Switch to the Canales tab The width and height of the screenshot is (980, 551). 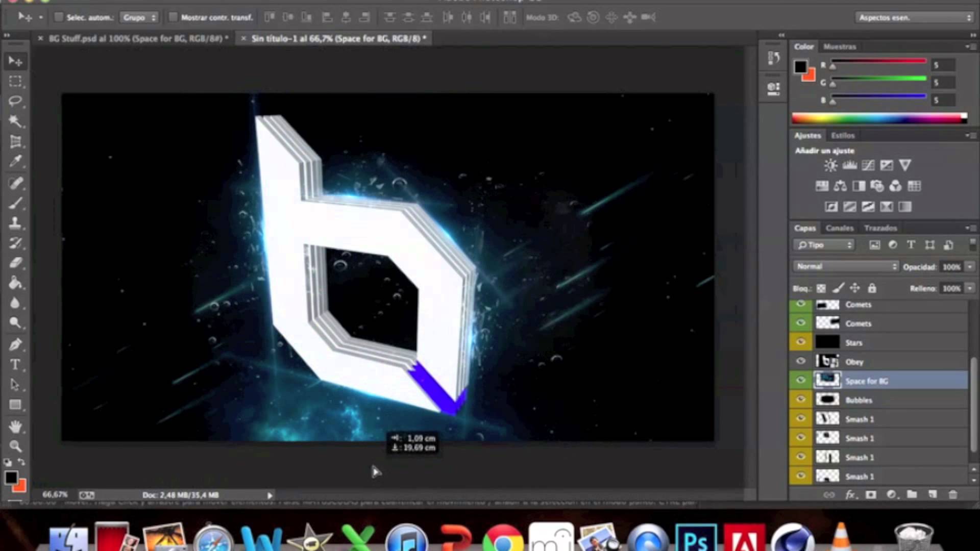click(840, 228)
